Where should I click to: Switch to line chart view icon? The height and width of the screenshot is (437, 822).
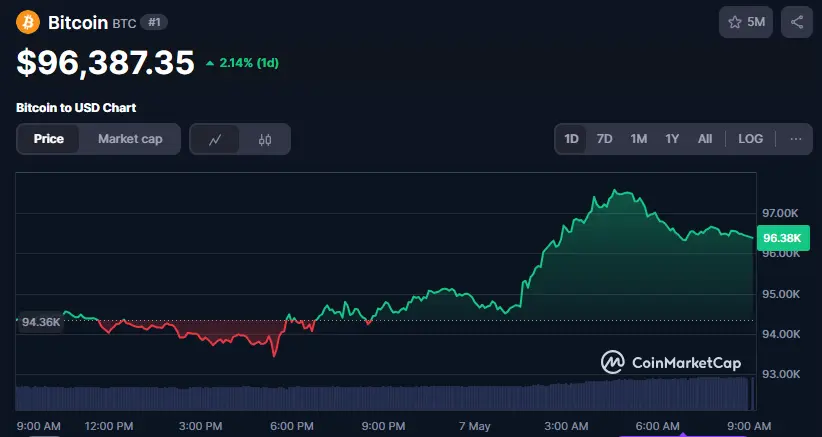pos(214,139)
